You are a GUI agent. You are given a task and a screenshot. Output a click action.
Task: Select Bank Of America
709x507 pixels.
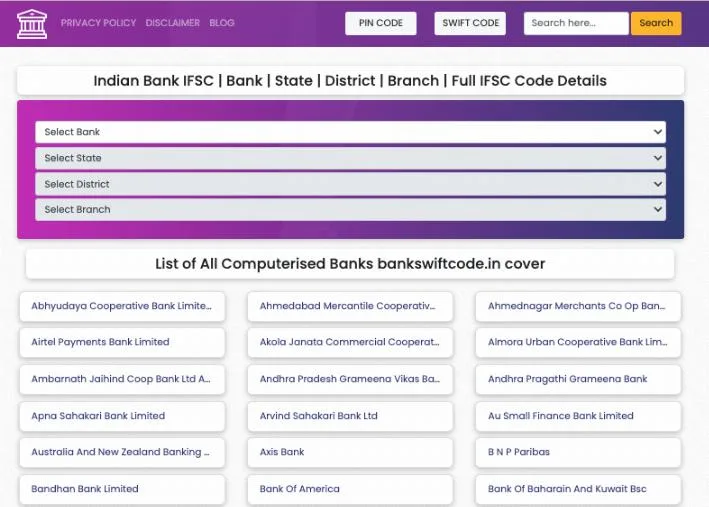(350, 489)
